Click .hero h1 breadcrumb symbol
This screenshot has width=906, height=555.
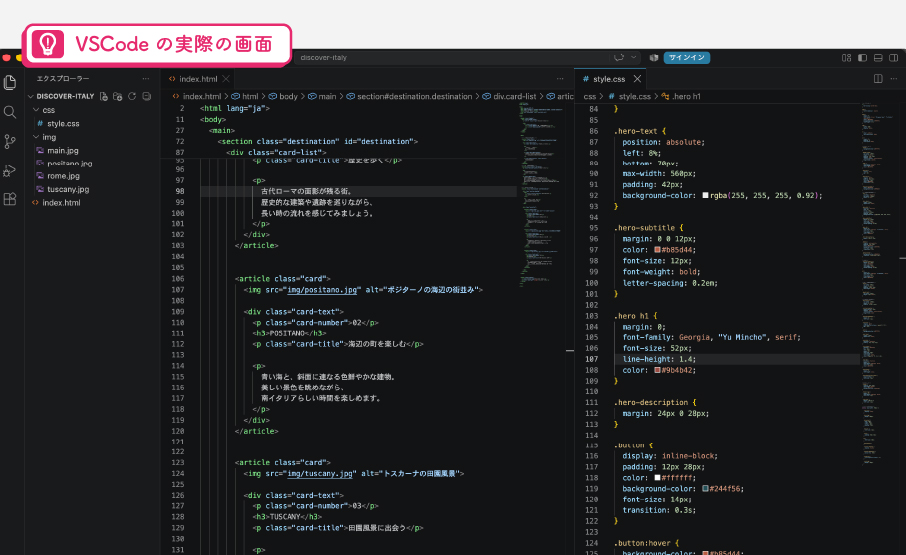point(686,96)
